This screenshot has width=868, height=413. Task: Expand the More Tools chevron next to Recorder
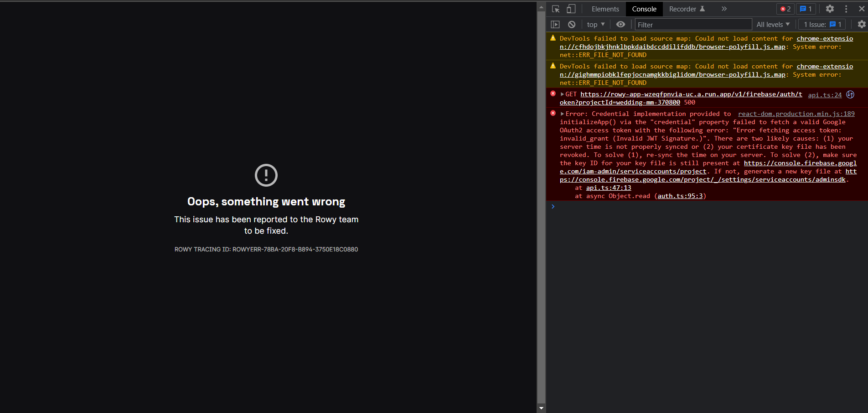(x=724, y=9)
